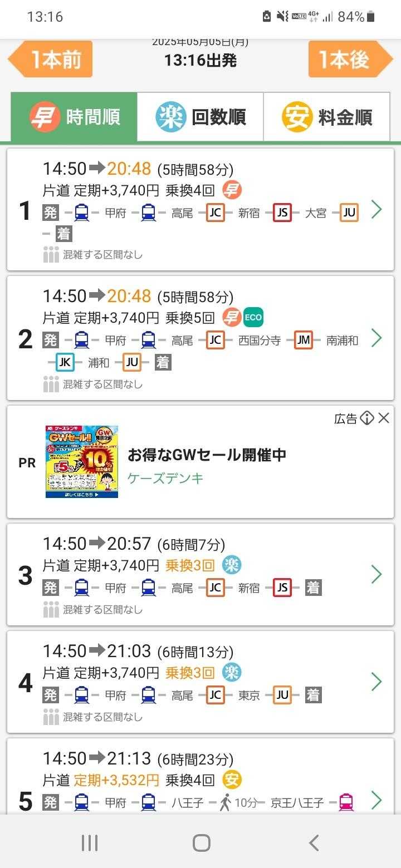
Task: Tap the 1本前 earlier departure button
Action: pyautogui.click(x=51, y=59)
